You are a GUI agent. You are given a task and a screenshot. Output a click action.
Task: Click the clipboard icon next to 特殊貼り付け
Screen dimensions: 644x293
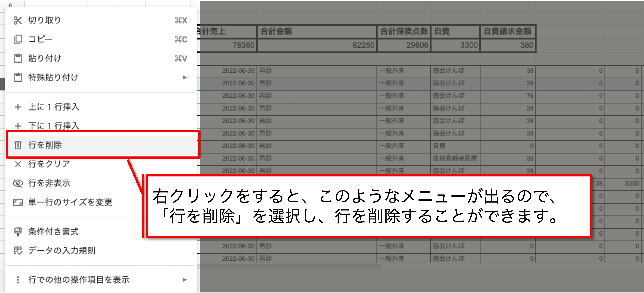pyautogui.click(x=18, y=77)
